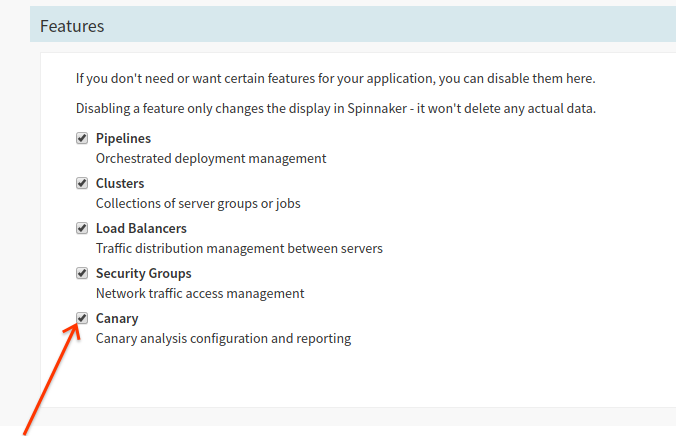676x436 pixels.
Task: Click 'Collections of server groups or jobs' text
Action: (198, 203)
